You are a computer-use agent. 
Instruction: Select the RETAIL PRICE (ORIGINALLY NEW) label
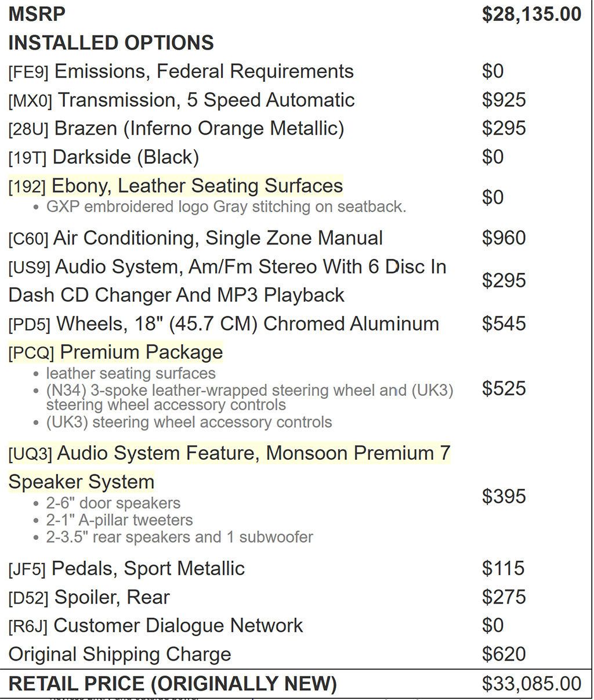173,684
